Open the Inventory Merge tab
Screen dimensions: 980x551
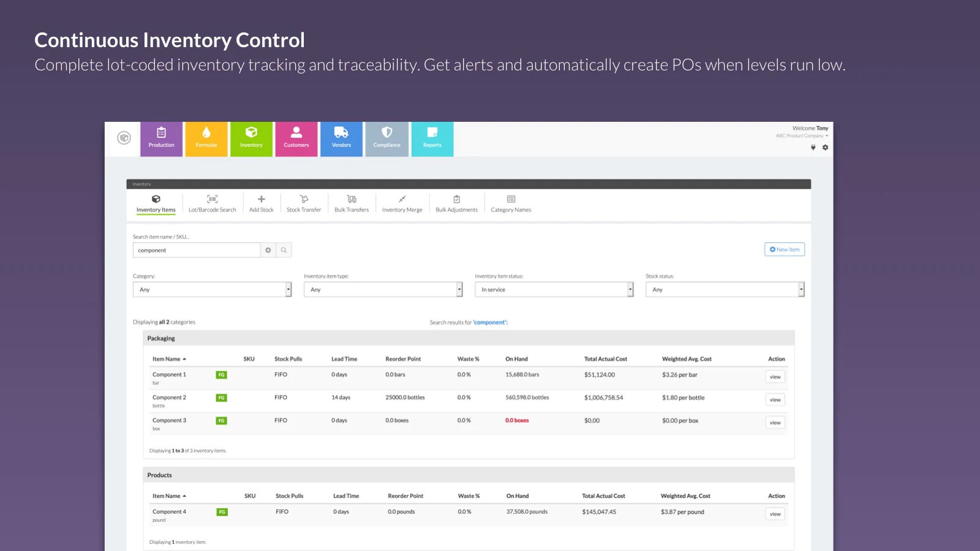click(x=402, y=204)
